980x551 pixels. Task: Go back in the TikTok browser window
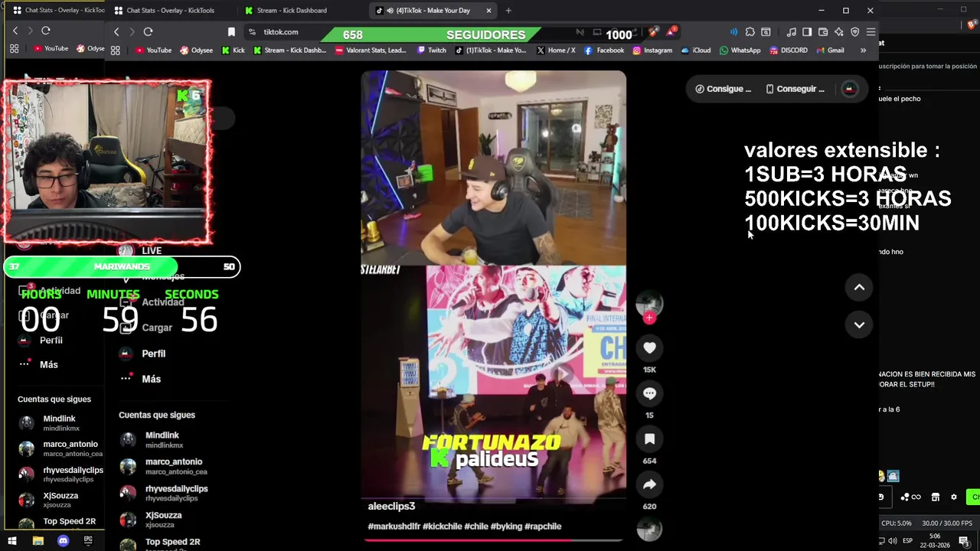(116, 32)
